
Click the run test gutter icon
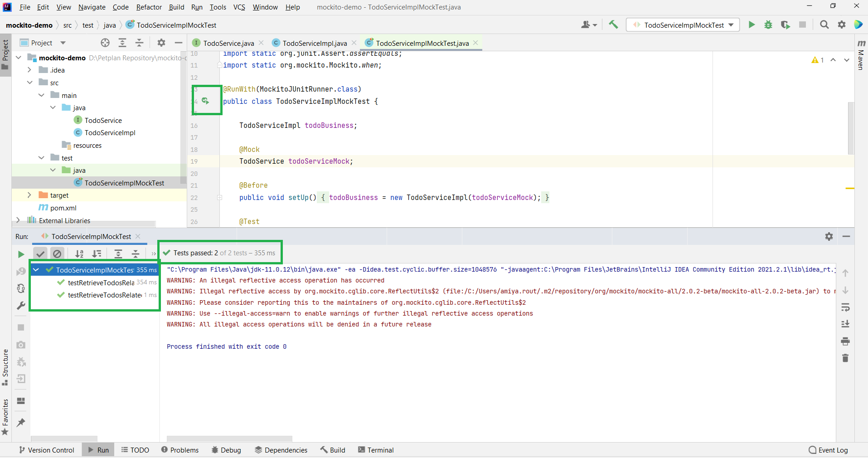pyautogui.click(x=205, y=101)
